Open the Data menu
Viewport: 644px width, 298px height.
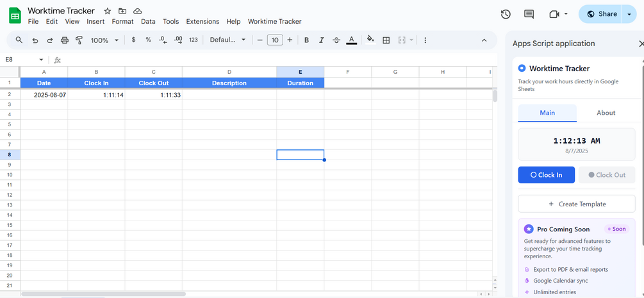pos(148,21)
